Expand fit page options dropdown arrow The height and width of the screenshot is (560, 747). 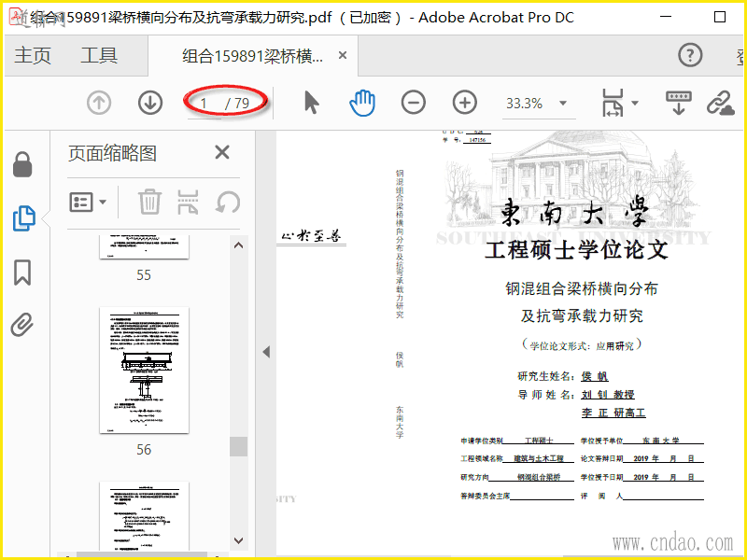tap(635, 103)
